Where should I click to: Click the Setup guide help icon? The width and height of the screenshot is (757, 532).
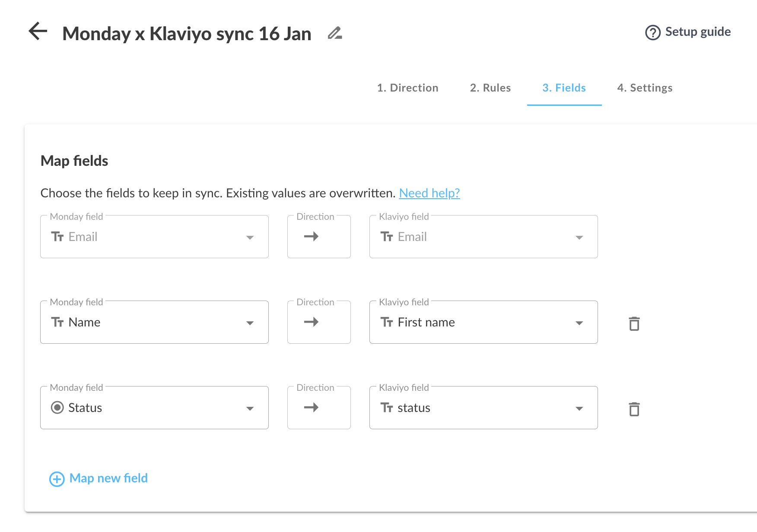tap(652, 32)
